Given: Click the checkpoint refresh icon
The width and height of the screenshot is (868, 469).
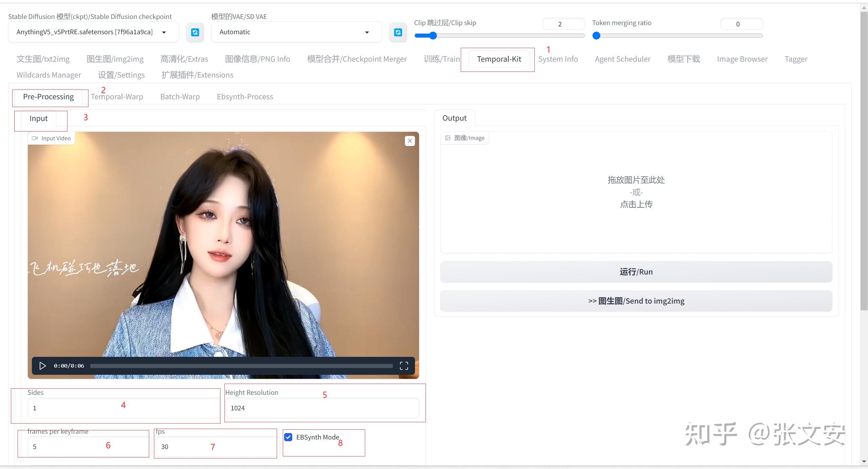Looking at the screenshot, I should (195, 32).
